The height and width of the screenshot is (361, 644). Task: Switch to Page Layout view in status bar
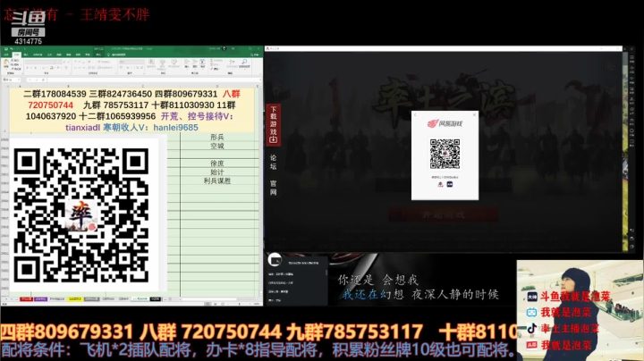click(x=215, y=304)
